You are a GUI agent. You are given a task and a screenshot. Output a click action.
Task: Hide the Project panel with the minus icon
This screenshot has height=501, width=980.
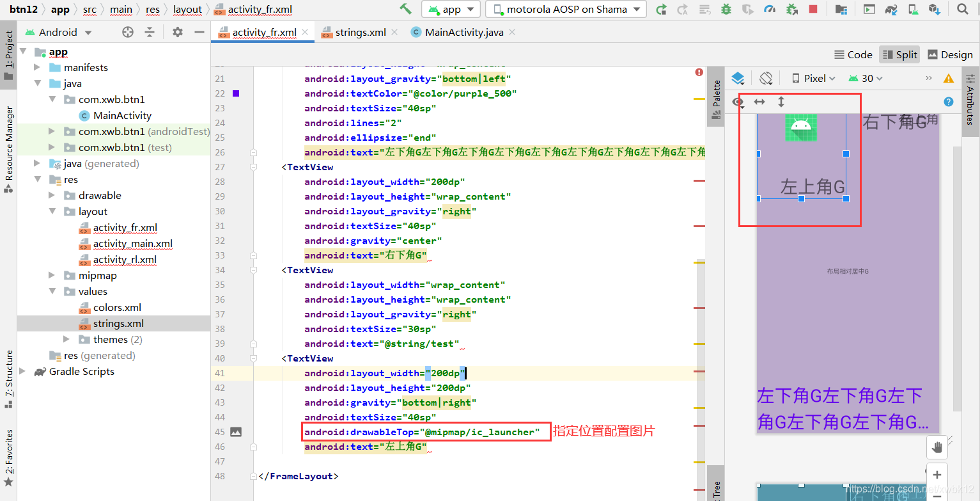tap(199, 32)
